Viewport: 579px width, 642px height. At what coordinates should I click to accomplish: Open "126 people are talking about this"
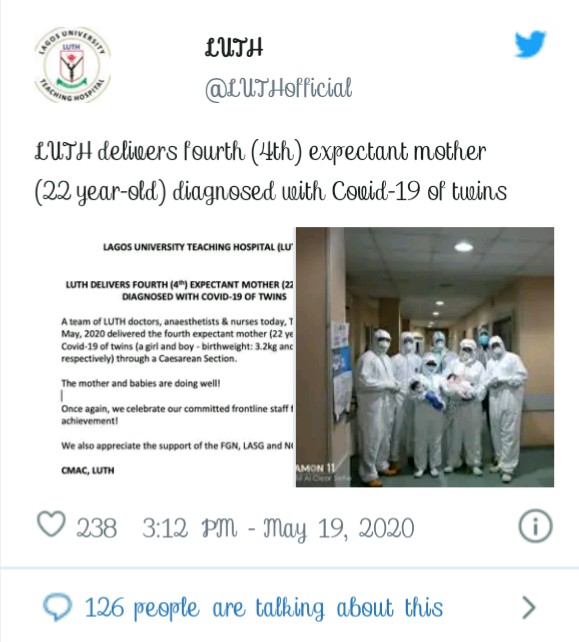pyautogui.click(x=264, y=608)
